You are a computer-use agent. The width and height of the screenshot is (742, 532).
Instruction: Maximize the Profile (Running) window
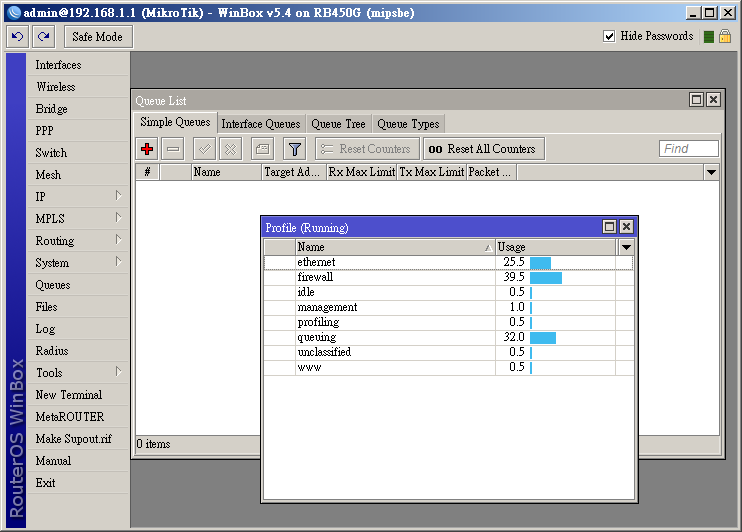tap(610, 227)
